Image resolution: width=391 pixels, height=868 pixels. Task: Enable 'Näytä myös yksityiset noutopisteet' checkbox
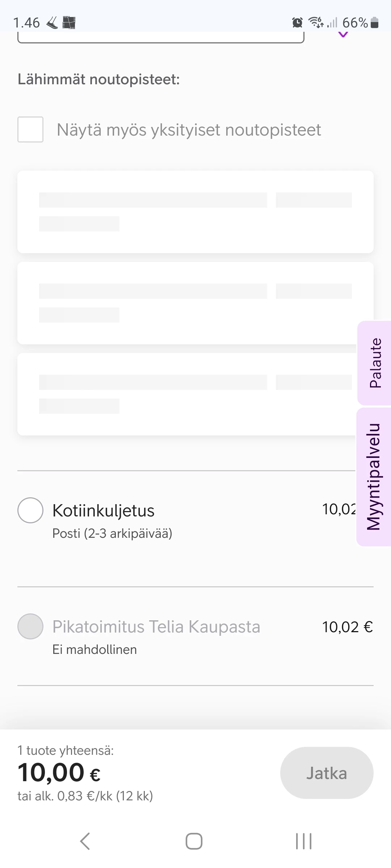pos(30,129)
